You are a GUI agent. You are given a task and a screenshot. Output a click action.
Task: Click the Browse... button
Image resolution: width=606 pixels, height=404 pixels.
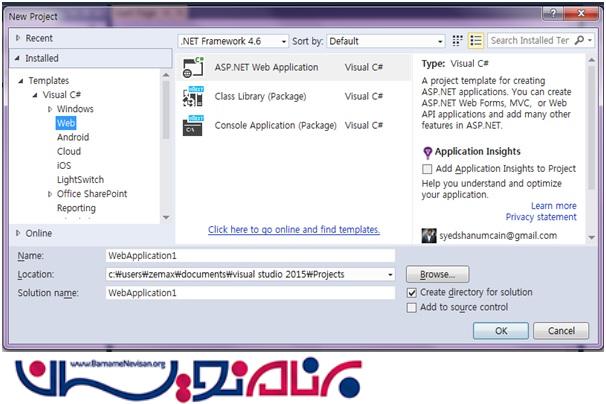(437, 274)
